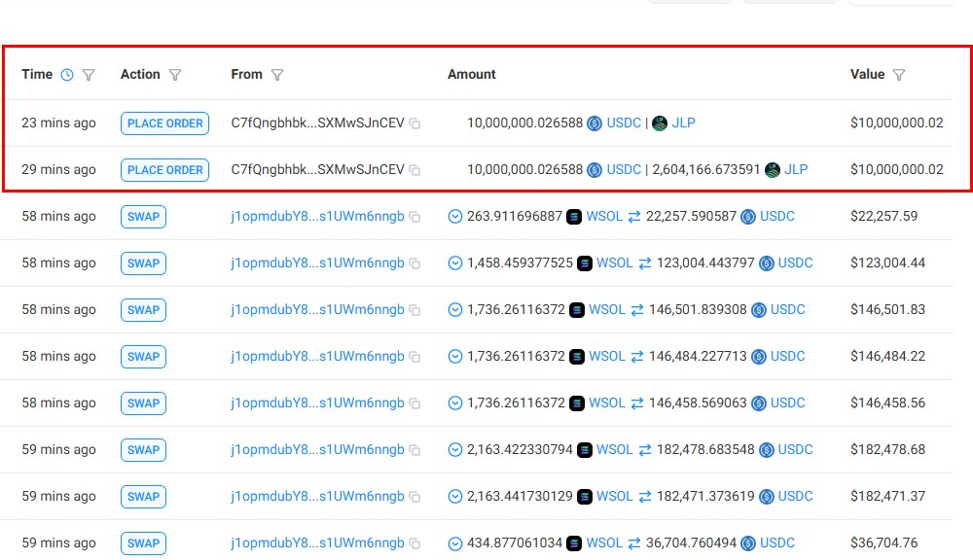Expand details of 263.911696887 WSOL swap

coord(454,217)
